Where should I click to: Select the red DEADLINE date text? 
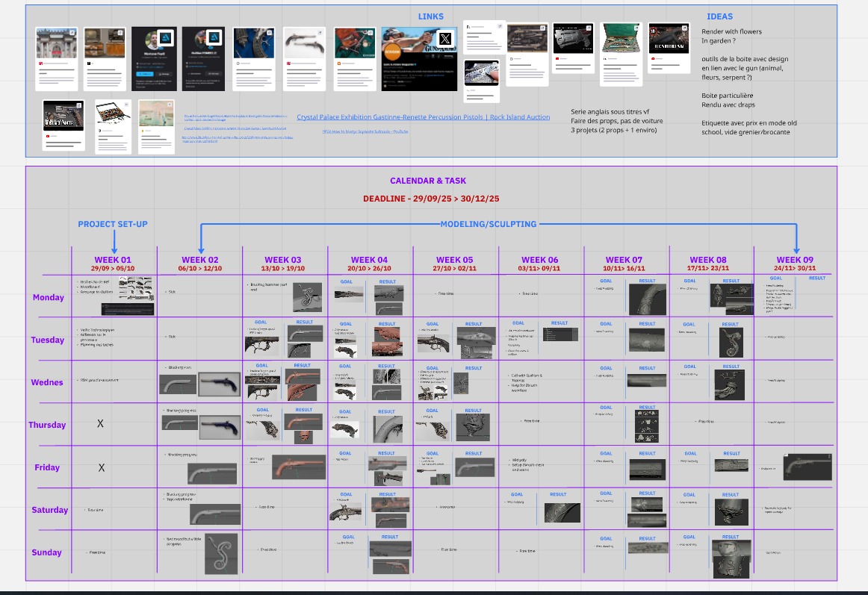click(x=431, y=199)
